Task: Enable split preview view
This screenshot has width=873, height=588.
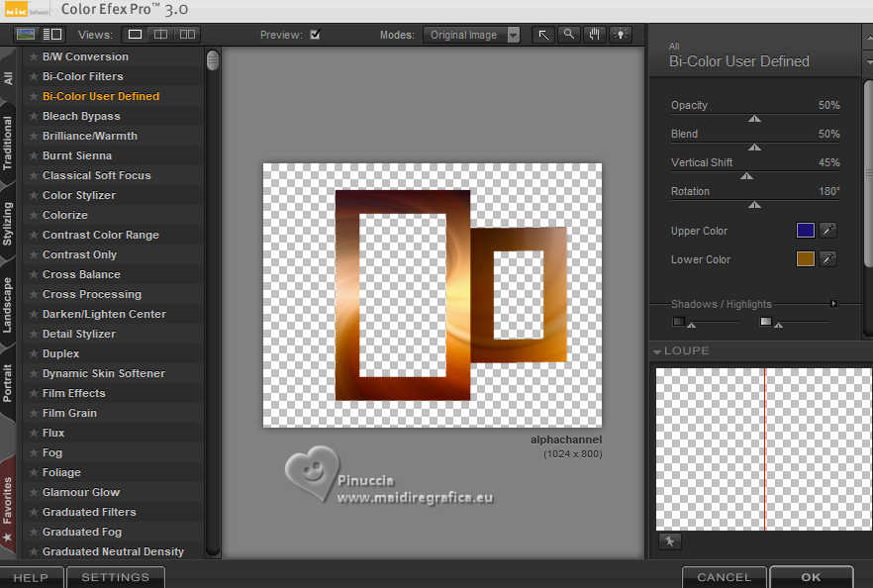Action: [161, 35]
